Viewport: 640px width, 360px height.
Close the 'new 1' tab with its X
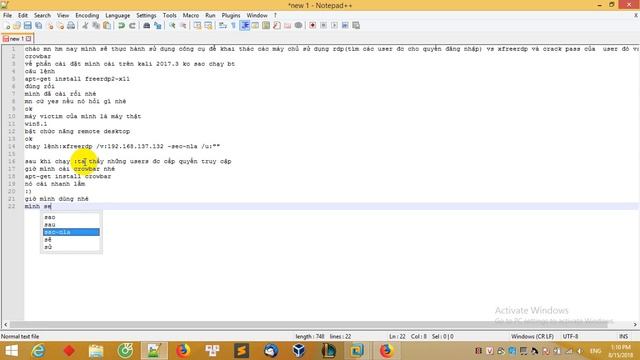tap(29, 39)
